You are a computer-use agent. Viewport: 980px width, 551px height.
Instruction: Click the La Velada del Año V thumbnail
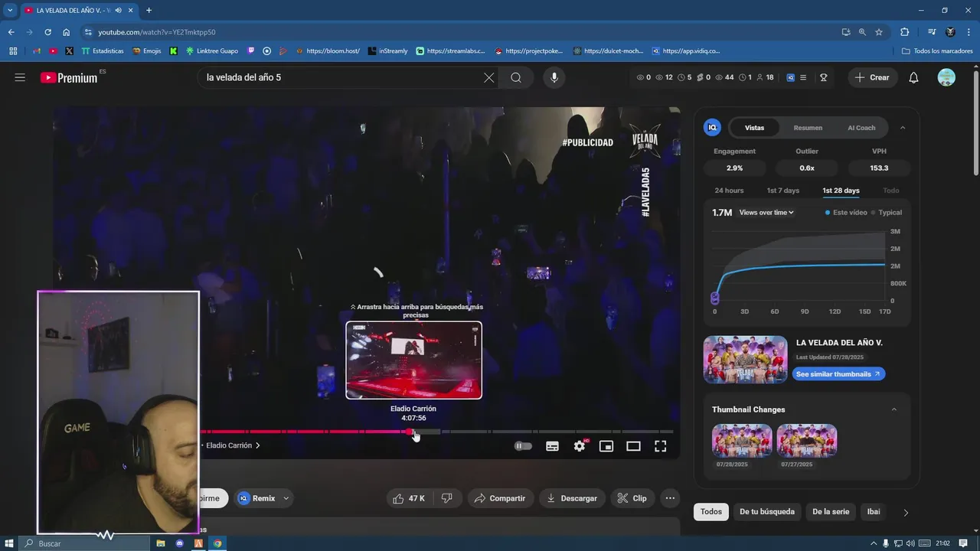click(x=745, y=360)
